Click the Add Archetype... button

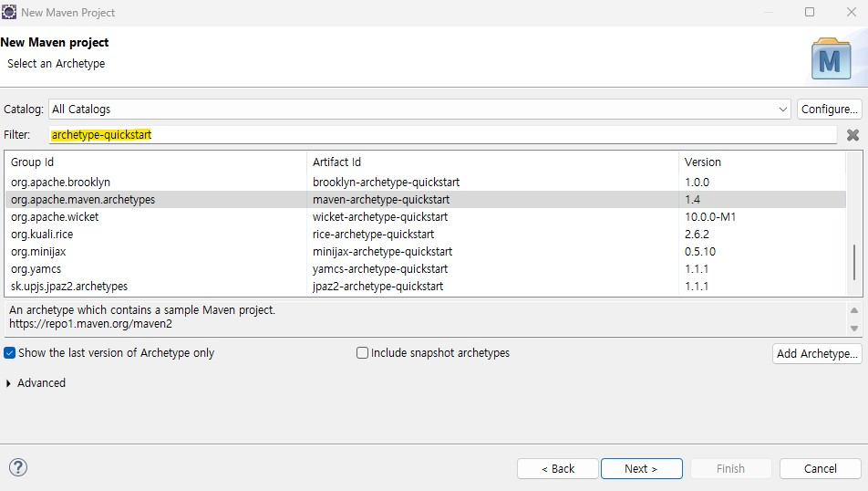pos(817,353)
